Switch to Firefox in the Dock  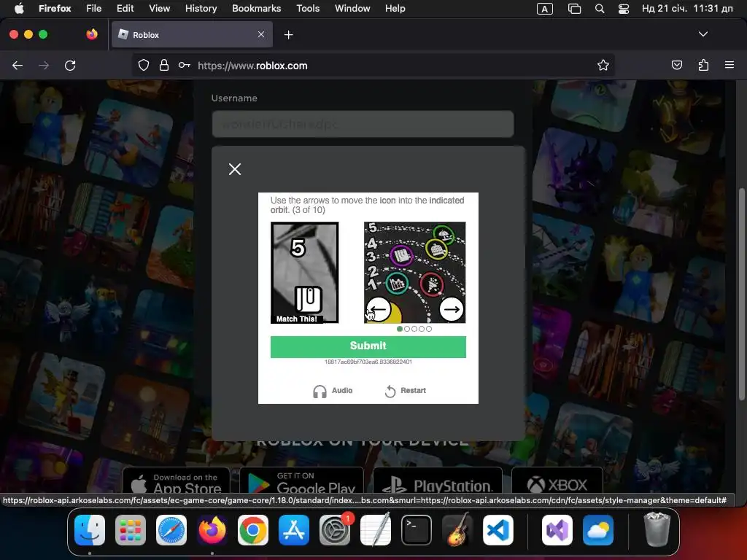(212, 530)
